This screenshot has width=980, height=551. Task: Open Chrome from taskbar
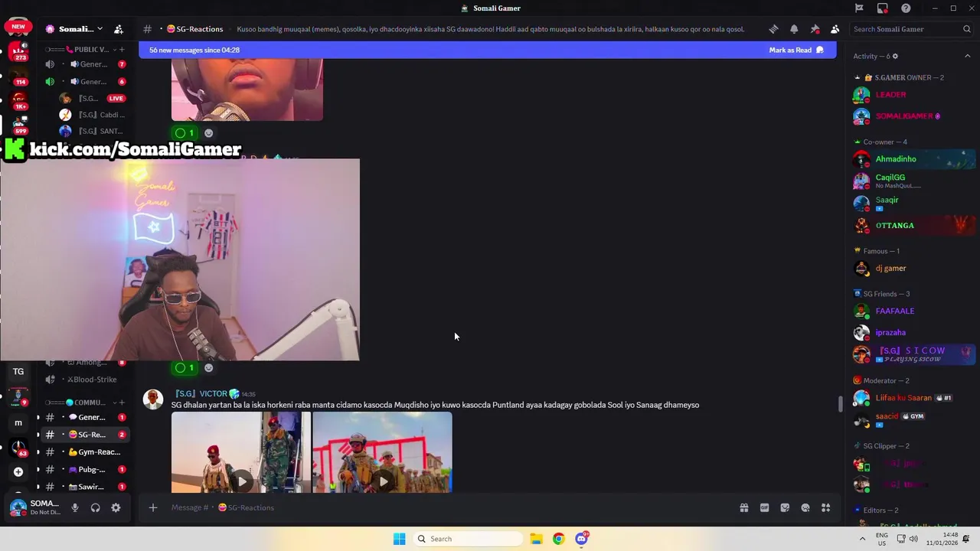558,539
